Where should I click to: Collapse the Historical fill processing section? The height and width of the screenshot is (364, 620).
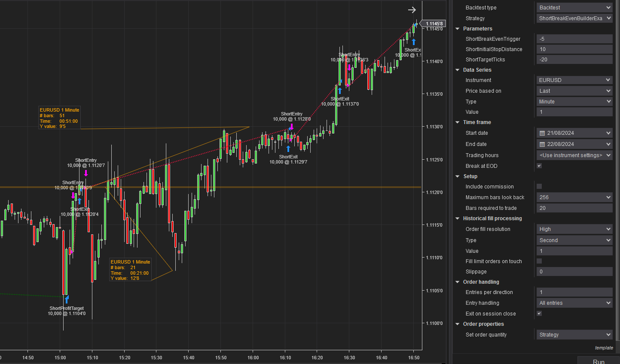(x=457, y=218)
